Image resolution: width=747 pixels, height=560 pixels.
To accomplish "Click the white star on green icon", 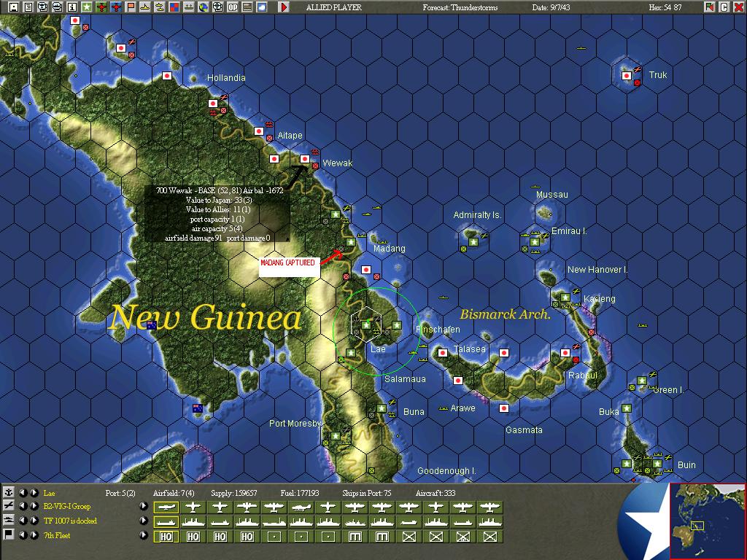I will [86, 7].
